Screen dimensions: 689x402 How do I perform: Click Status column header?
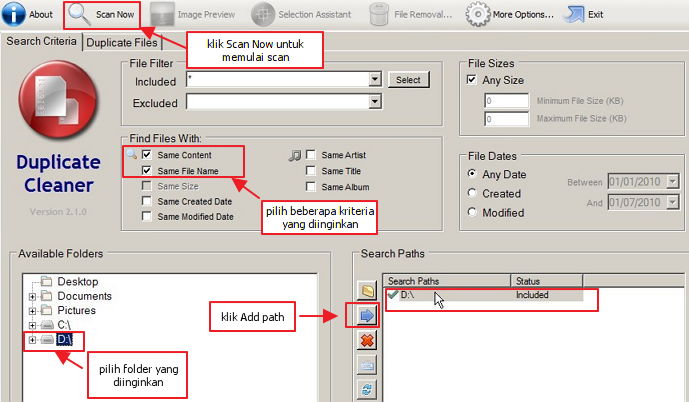coord(546,281)
